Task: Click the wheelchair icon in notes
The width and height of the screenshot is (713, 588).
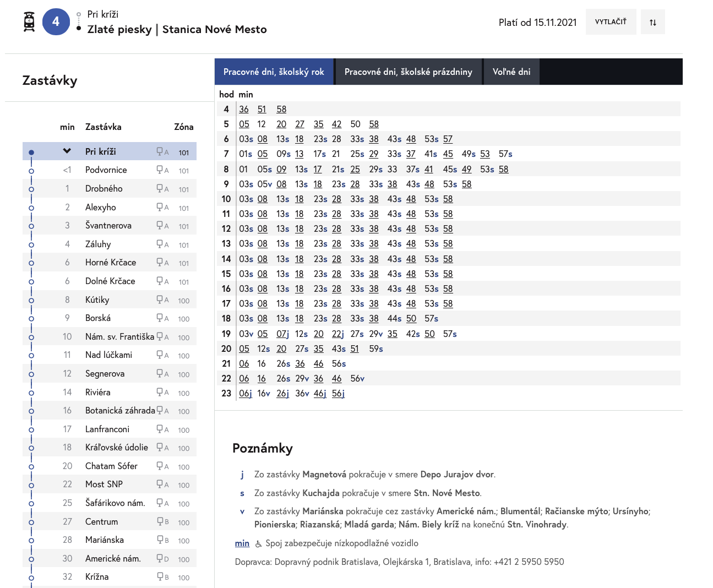Action: tap(258, 544)
